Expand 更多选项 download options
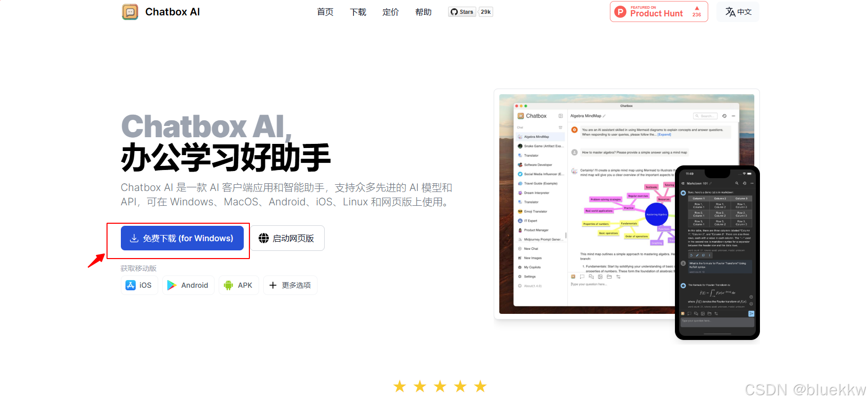This screenshot has width=868, height=405. click(290, 285)
